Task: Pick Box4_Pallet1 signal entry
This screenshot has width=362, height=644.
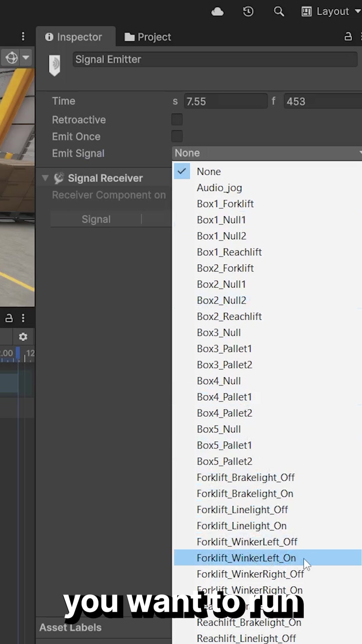Action: click(x=267, y=397)
